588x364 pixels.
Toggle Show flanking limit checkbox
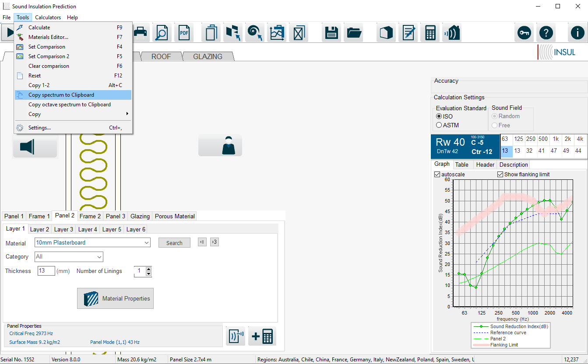pyautogui.click(x=524, y=174)
